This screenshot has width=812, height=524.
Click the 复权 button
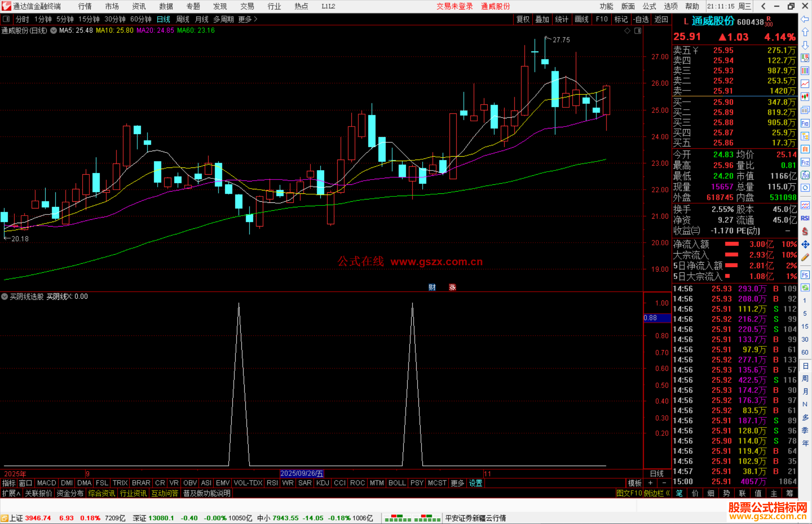(523, 19)
